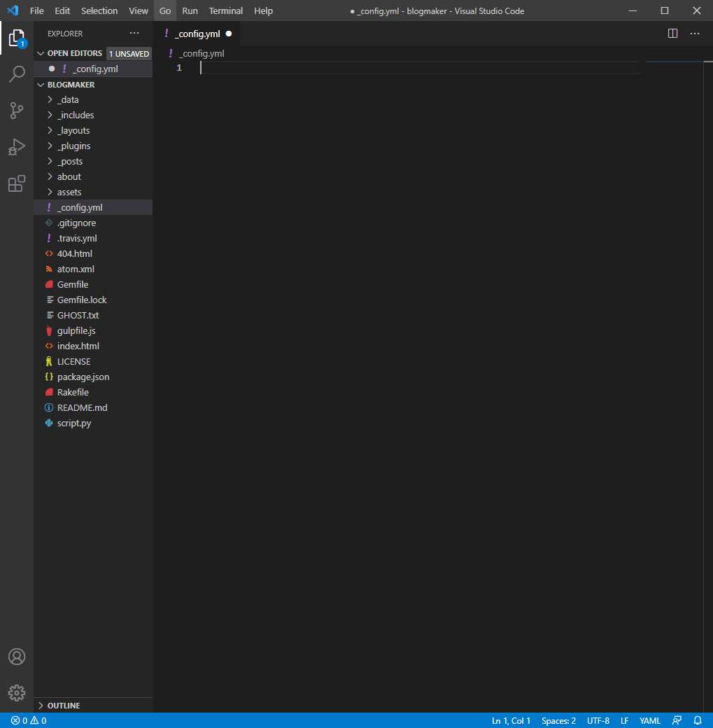Expand the assets folder
The image size is (713, 728).
pos(93,192)
